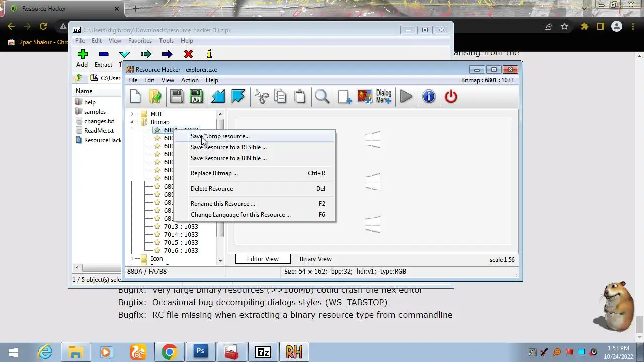The width and height of the screenshot is (644, 362).
Task: Click the Save As floppy icon in Resource Hacker
Action: click(196, 96)
